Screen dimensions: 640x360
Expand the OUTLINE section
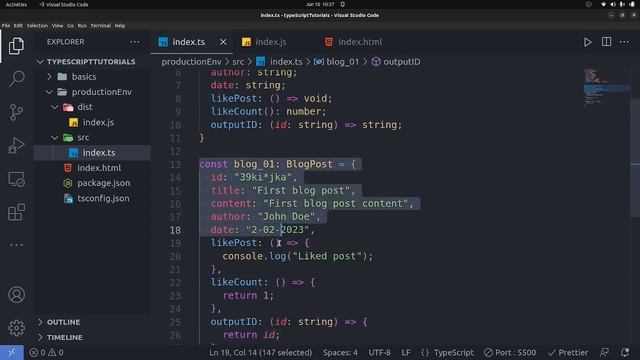pos(93,322)
